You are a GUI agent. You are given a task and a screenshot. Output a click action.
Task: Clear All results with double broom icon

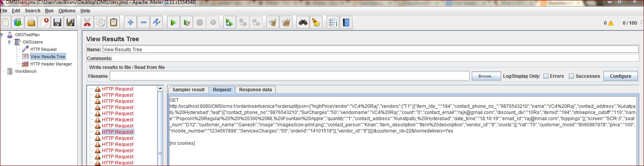pos(286,23)
